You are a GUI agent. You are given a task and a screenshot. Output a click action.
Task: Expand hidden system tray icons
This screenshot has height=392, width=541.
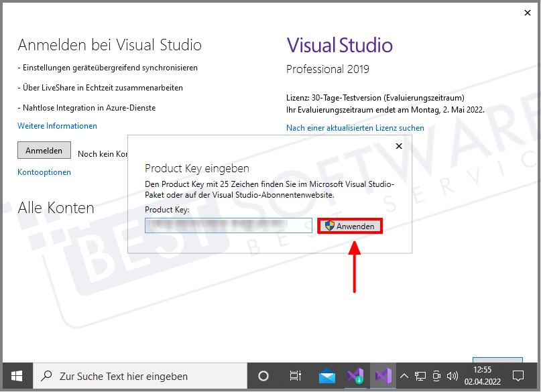point(404,376)
